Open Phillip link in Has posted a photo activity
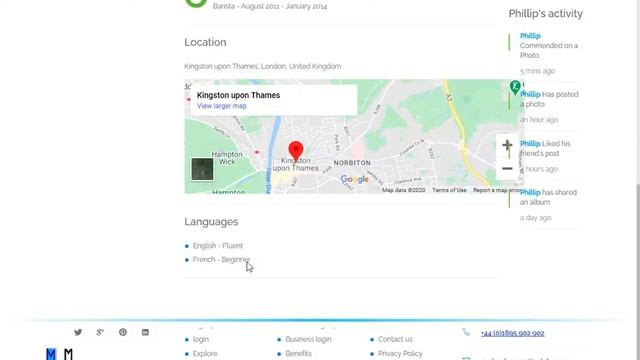The height and width of the screenshot is (360, 640). (x=530, y=94)
